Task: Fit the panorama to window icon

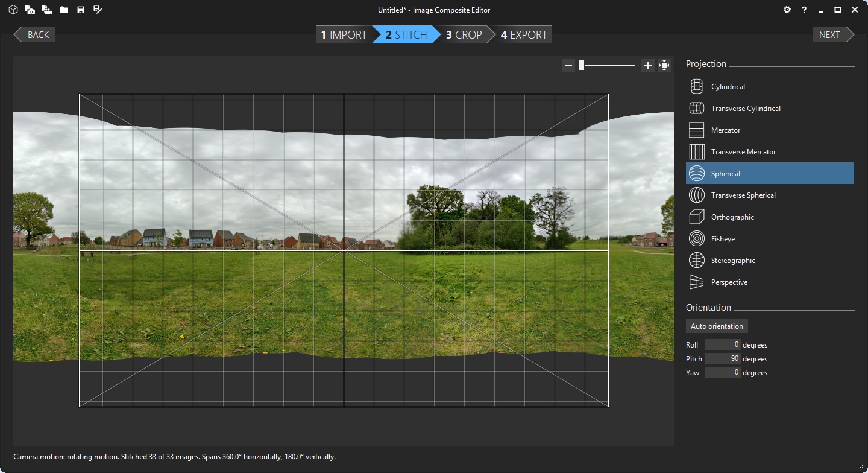Action: [664, 65]
